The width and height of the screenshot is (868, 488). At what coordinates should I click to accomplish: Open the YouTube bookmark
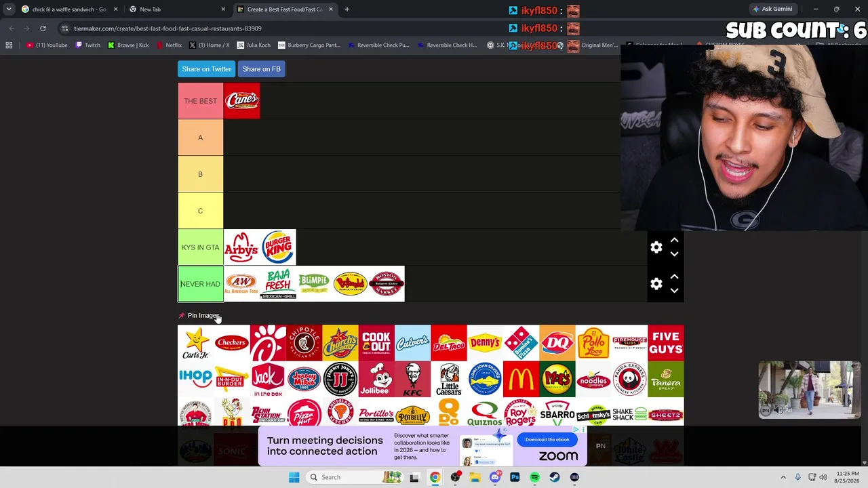tap(47, 45)
